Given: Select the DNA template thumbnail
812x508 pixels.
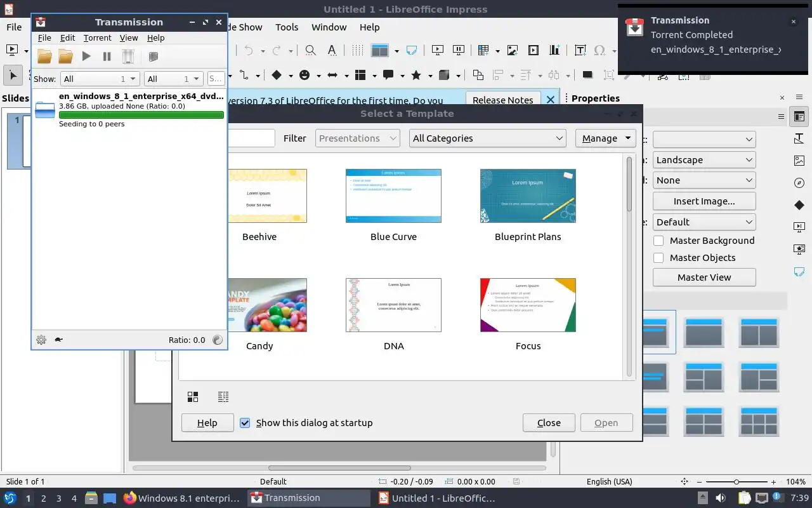Looking at the screenshot, I should tap(393, 305).
